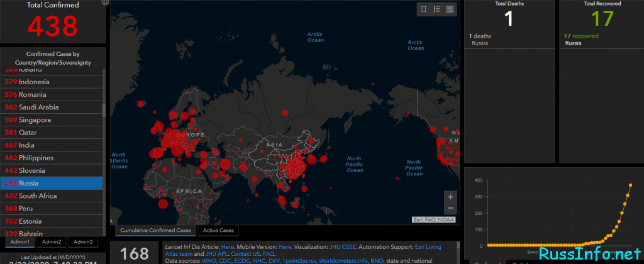The width and height of the screenshot is (644, 264).
Task: Select South Africa in the country list
Action: click(52, 196)
